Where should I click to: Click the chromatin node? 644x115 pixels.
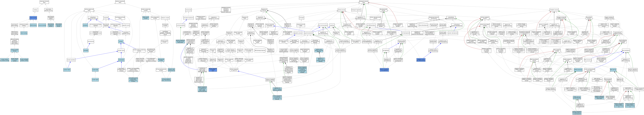pyautogui.click(x=86, y=50)
